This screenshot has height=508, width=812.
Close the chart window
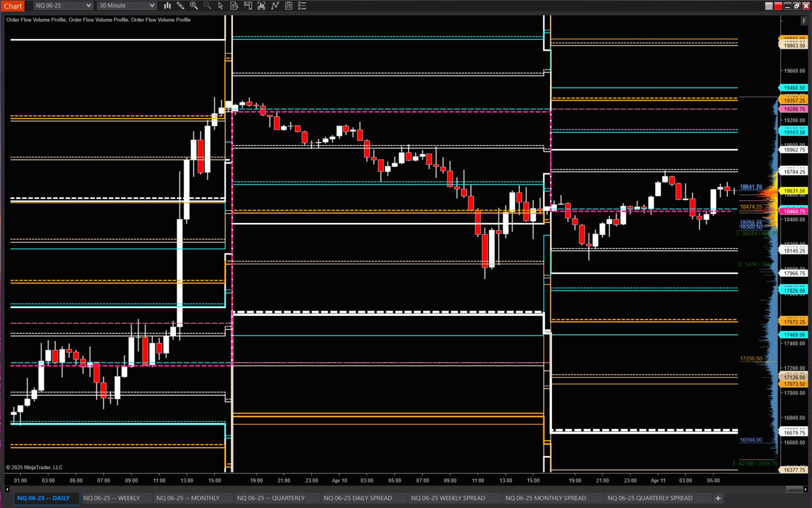click(x=806, y=6)
